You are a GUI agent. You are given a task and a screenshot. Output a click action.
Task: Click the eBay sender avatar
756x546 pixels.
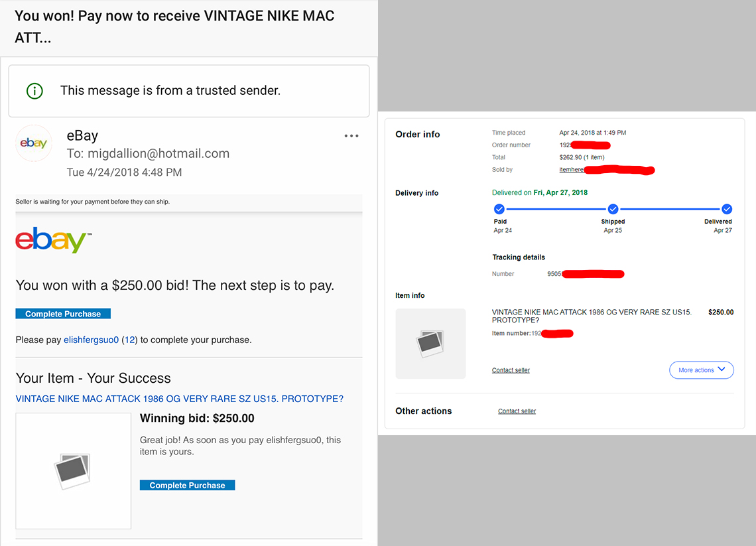point(34,143)
